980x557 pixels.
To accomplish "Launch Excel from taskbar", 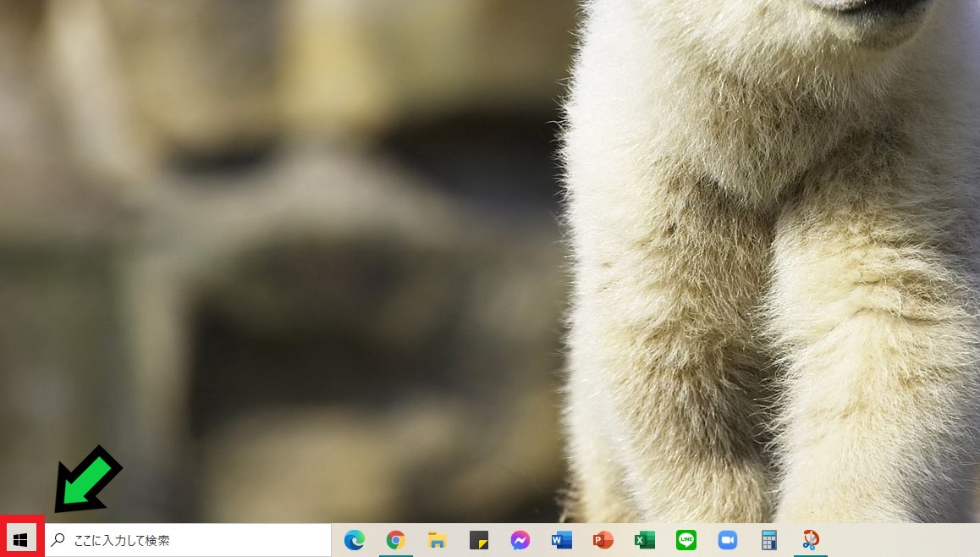I will click(x=644, y=539).
